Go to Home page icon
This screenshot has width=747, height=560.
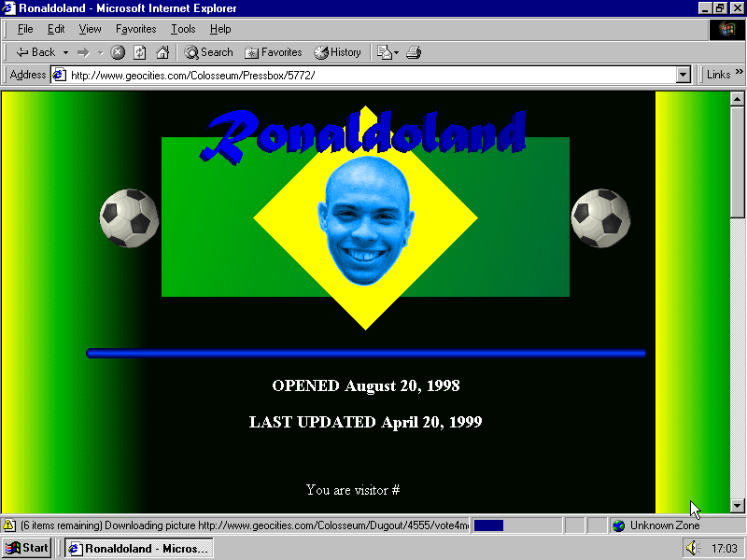point(162,52)
